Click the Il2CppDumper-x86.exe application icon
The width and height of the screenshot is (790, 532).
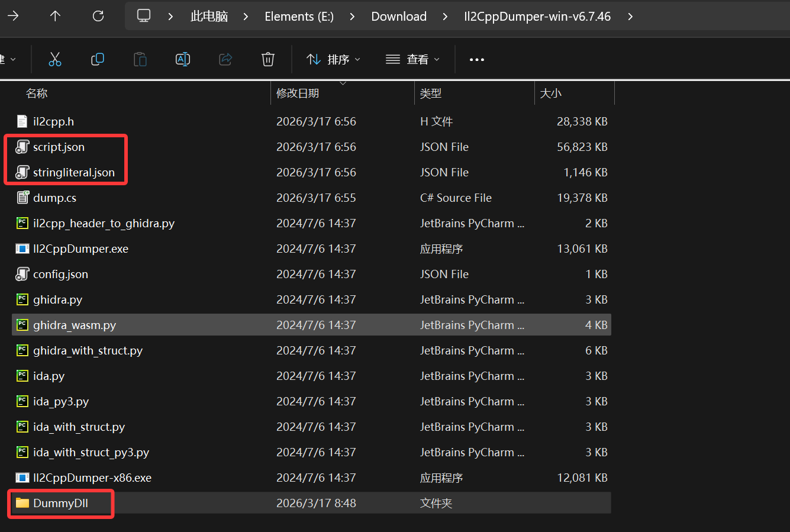point(22,478)
